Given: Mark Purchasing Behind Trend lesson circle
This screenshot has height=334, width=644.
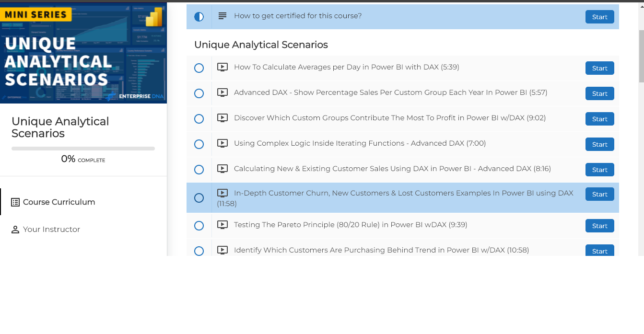Looking at the screenshot, I should [x=199, y=251].
